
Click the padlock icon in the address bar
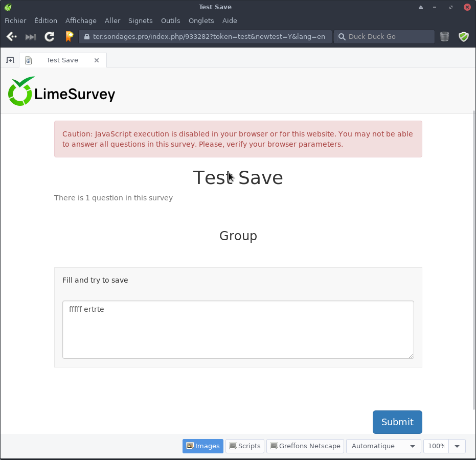(x=86, y=37)
